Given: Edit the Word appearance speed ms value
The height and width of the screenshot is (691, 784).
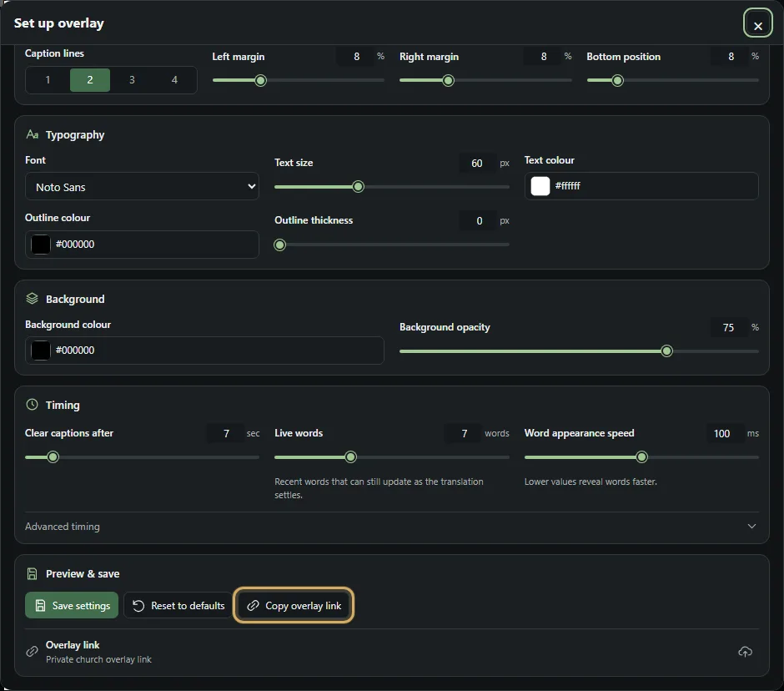Looking at the screenshot, I should tap(725, 433).
